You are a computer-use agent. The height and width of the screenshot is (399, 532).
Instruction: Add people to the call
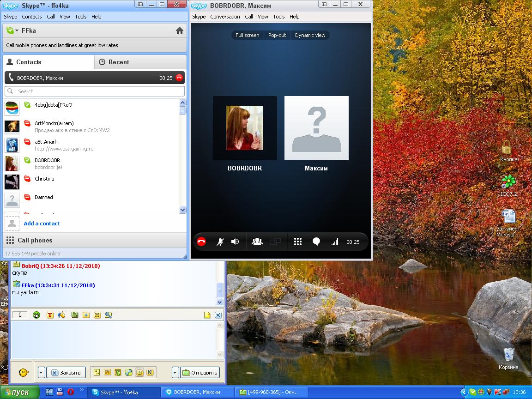point(257,242)
